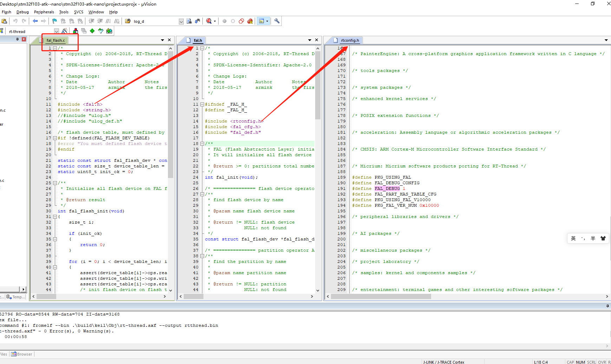Toggle the #ifndef fold at line 11 in fal.h
This screenshot has width=611, height=364.
click(x=202, y=104)
